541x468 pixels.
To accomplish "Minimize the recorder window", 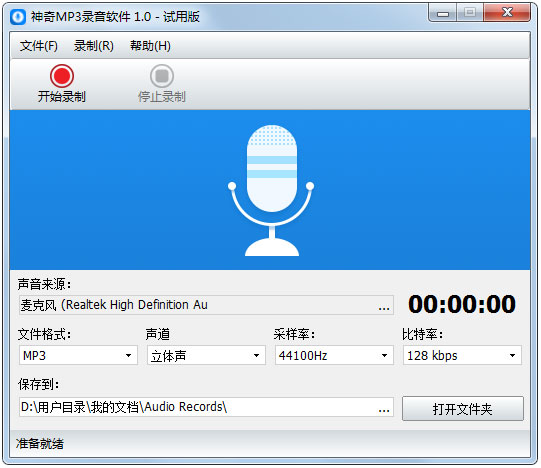I will click(x=443, y=13).
